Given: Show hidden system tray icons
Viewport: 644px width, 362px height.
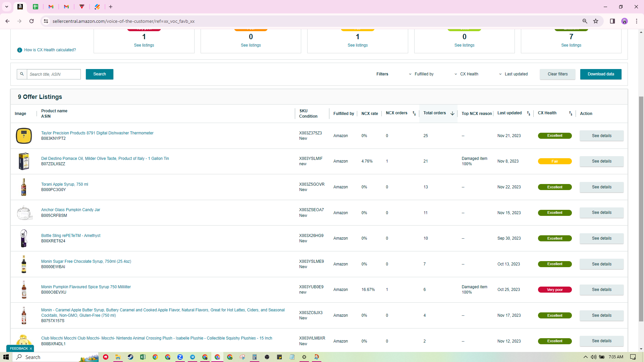Looking at the screenshot, I should point(586,357).
